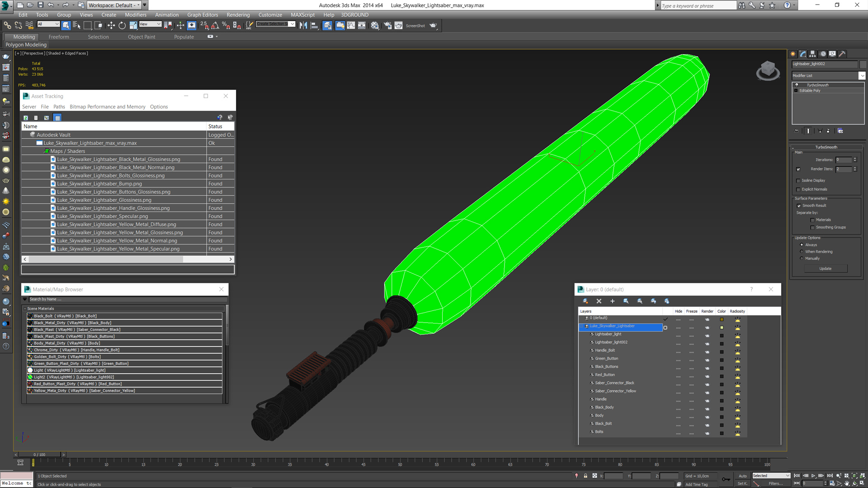Open the Modifiers menu
This screenshot has width=868, height=488.
pos(136,15)
